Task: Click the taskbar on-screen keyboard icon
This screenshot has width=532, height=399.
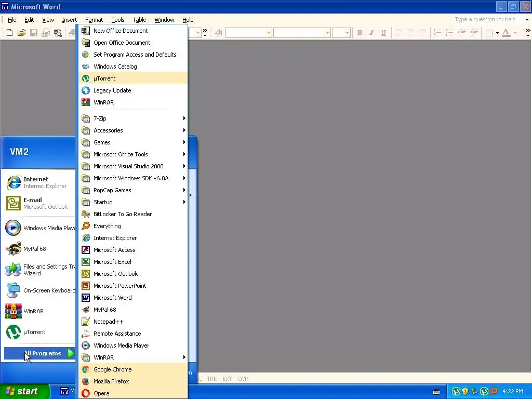Action: pos(436,392)
